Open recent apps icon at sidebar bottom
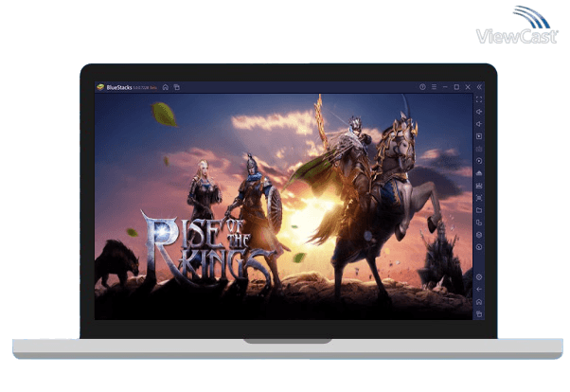Screen dimensions: 570x392 (x=479, y=314)
